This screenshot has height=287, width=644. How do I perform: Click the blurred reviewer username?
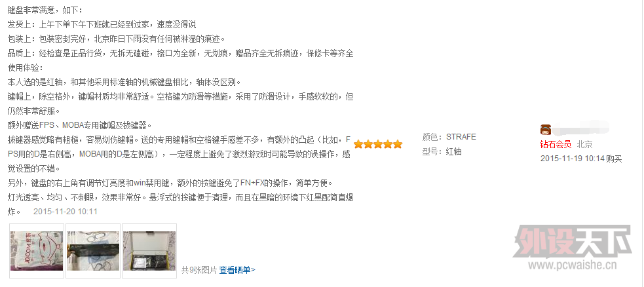point(581,128)
